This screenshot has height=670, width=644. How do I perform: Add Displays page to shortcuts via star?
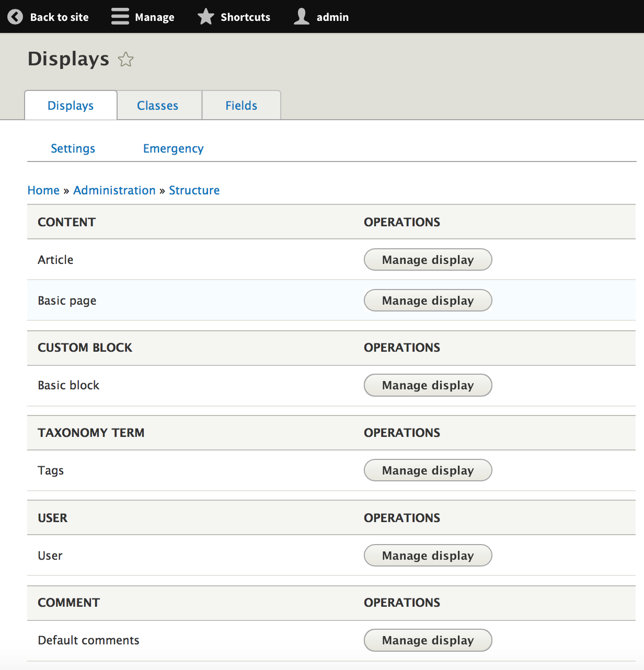click(126, 60)
